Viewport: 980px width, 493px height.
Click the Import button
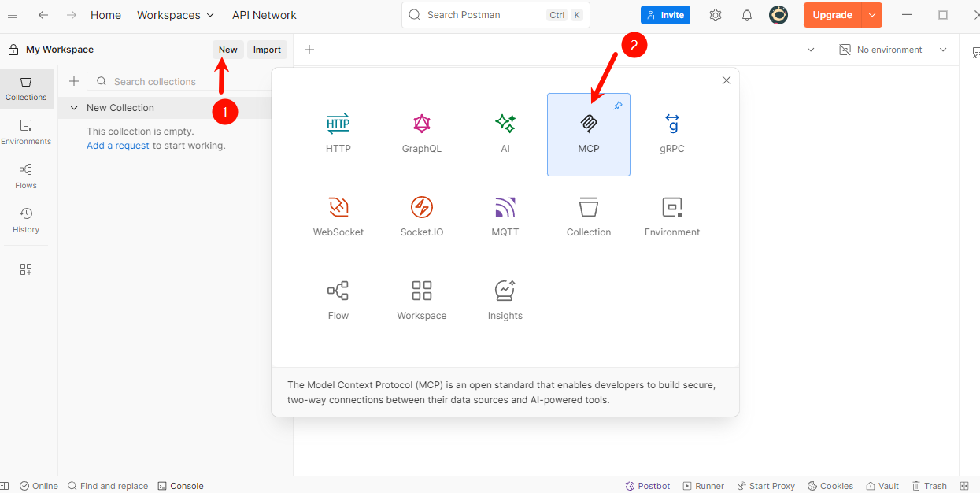(267, 50)
